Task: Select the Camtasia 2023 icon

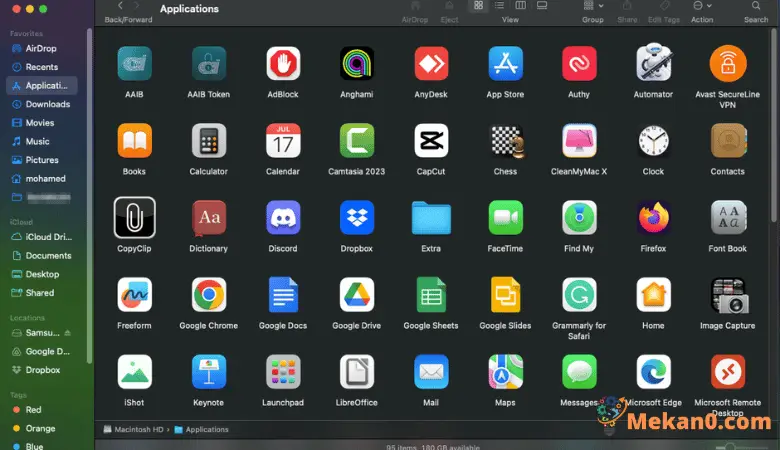Action: point(357,141)
